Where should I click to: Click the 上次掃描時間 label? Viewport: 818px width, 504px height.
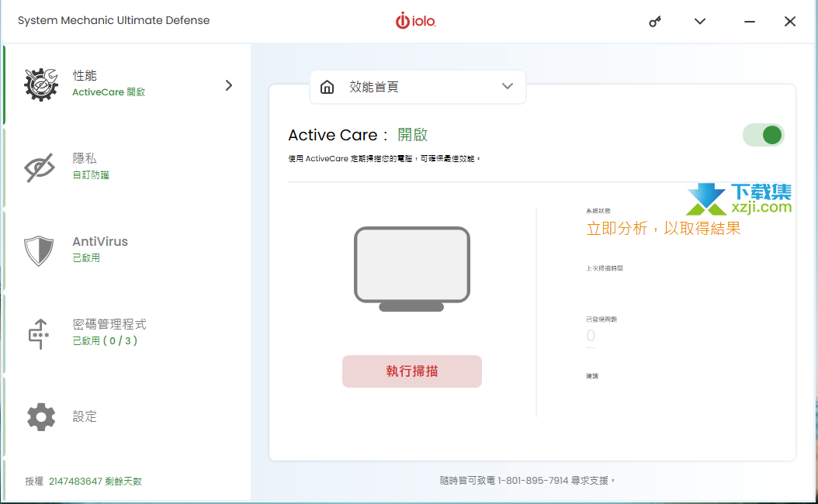pyautogui.click(x=605, y=268)
